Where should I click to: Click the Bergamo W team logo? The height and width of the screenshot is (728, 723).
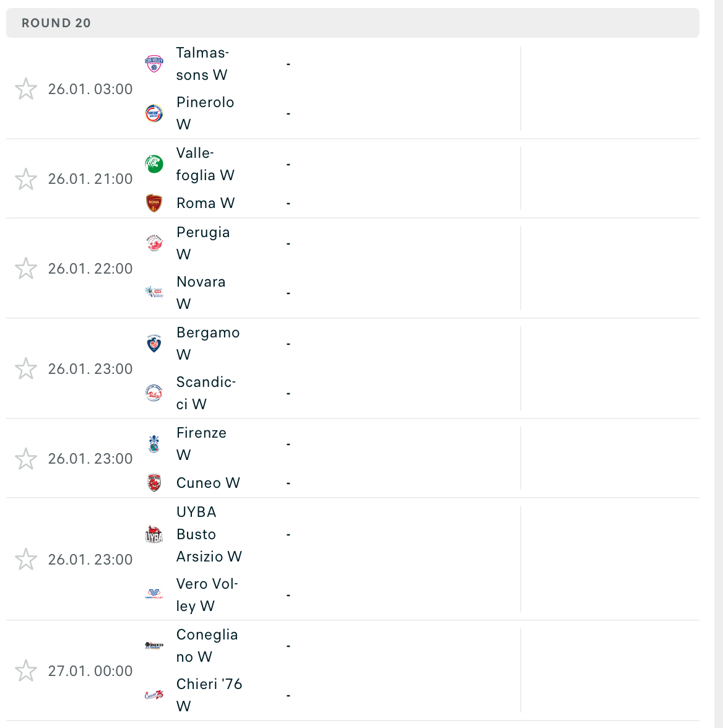(x=154, y=344)
